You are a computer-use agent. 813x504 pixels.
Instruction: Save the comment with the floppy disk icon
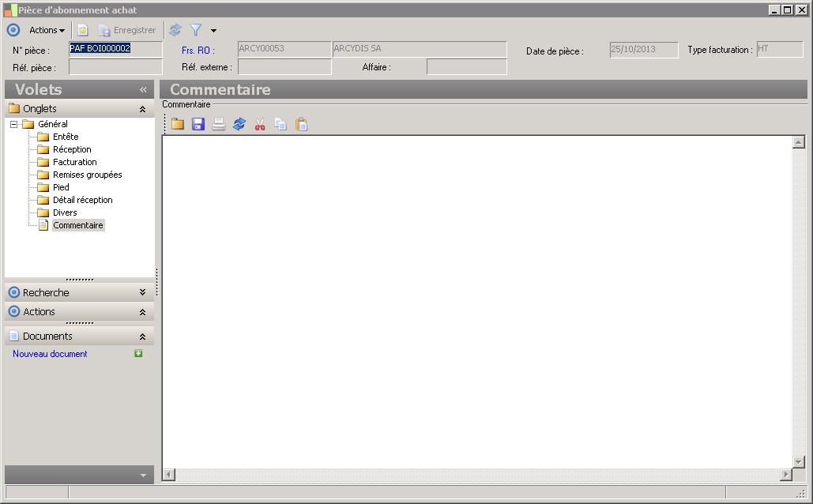pyautogui.click(x=198, y=124)
